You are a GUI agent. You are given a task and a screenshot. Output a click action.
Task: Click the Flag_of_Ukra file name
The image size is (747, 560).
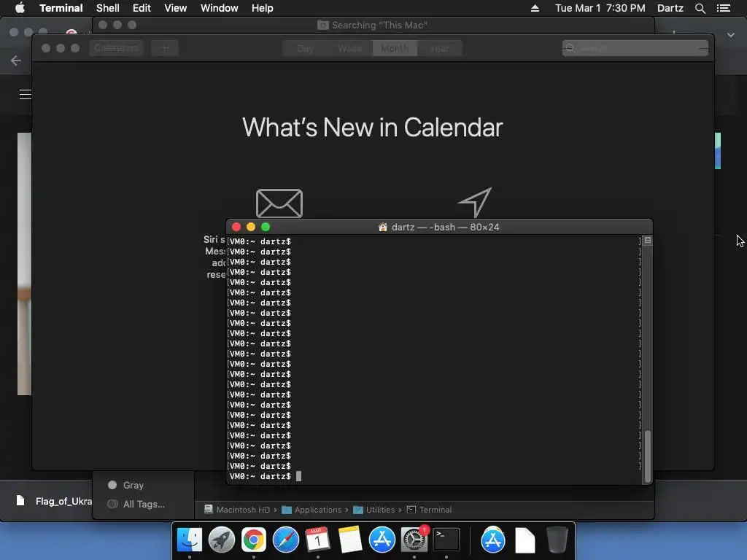point(63,501)
